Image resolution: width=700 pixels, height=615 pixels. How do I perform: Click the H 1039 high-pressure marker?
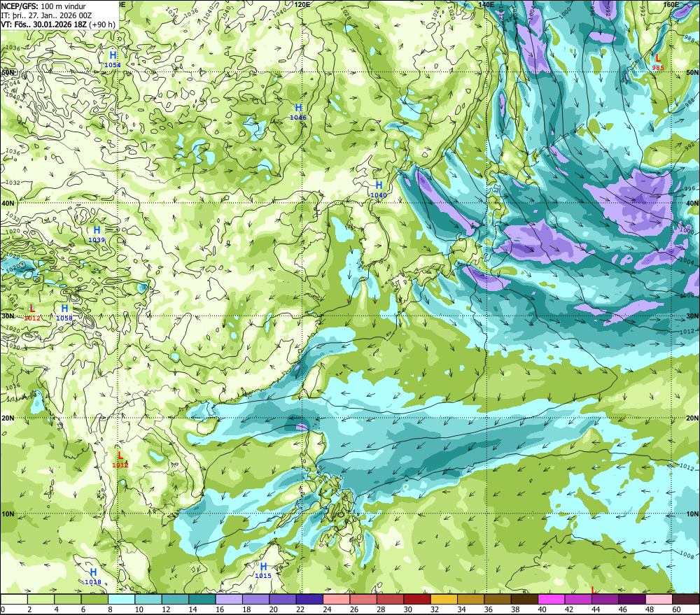tap(97, 234)
